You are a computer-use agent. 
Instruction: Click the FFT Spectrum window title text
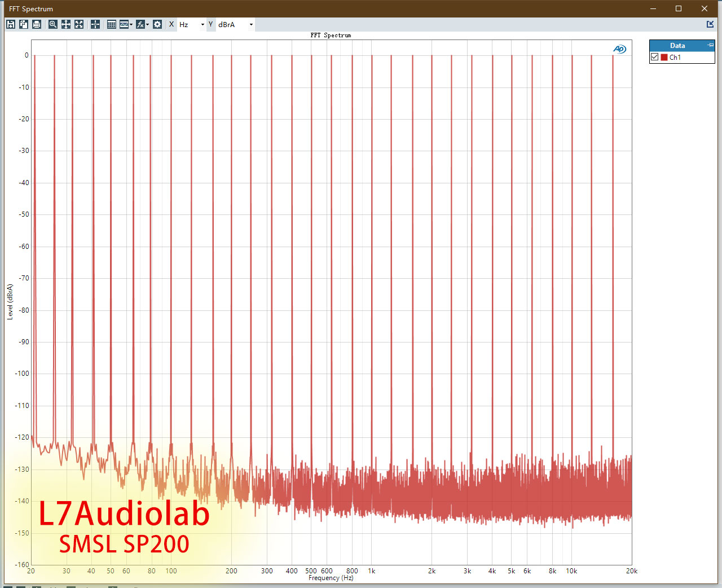point(31,8)
